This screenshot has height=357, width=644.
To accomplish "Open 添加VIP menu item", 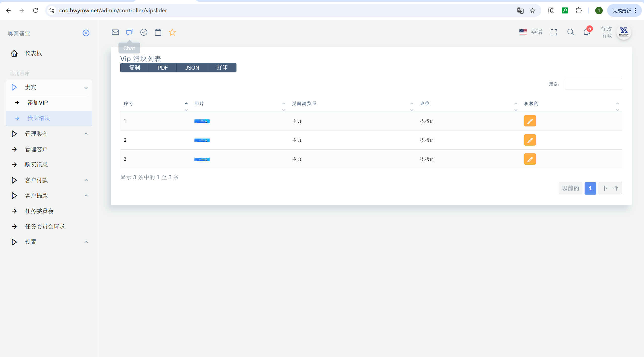I will click(x=37, y=103).
